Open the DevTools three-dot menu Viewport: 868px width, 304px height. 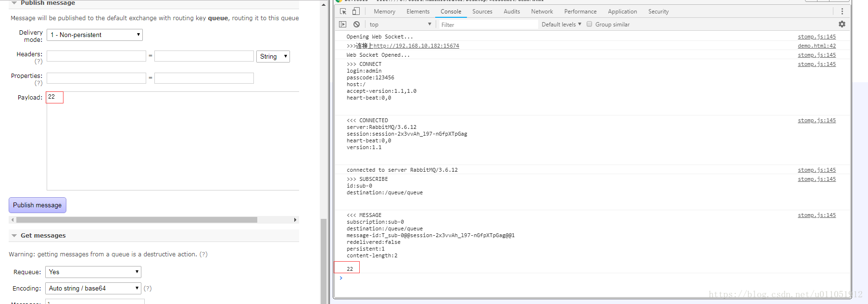tap(842, 11)
